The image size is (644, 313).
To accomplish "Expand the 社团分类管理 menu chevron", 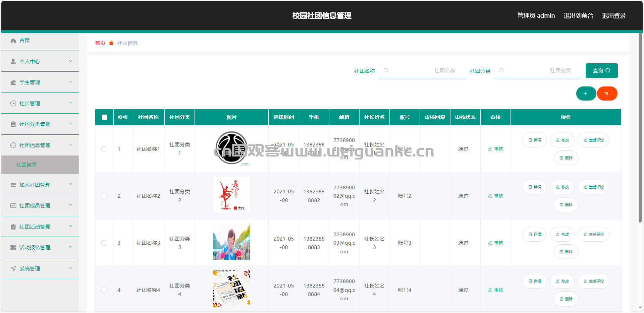I will tap(70, 124).
